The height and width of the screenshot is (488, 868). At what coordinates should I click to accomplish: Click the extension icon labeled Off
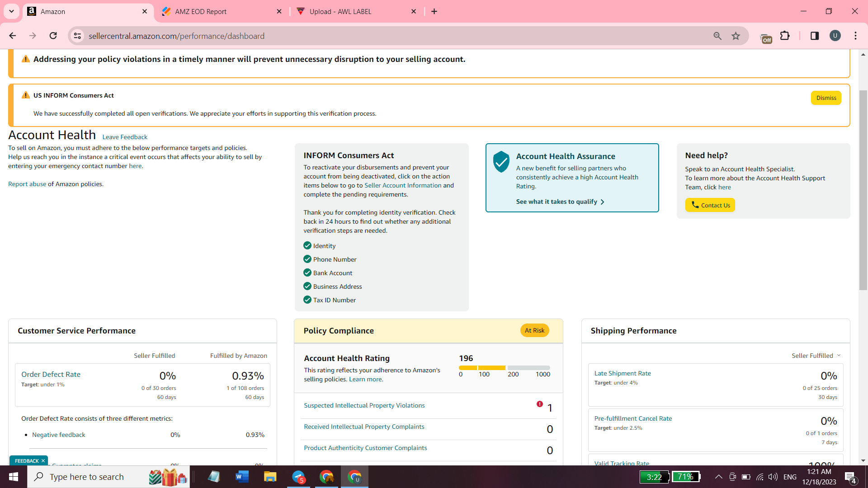click(x=766, y=38)
